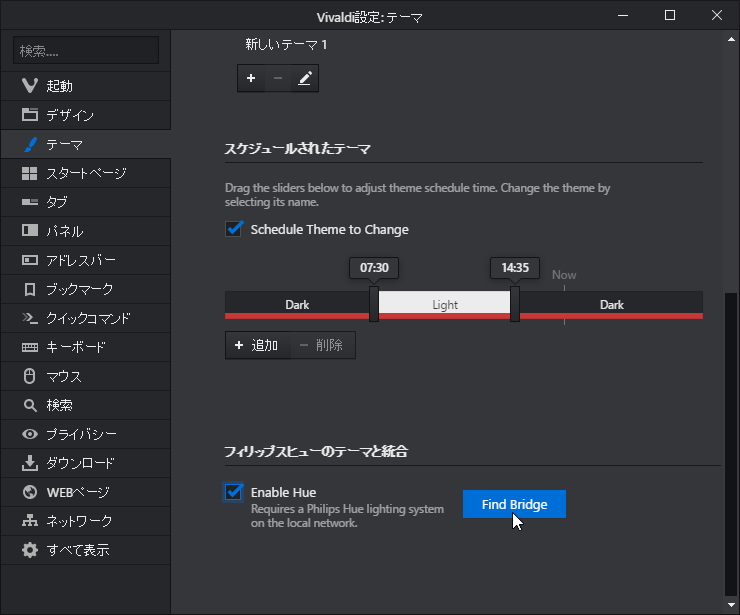Click the ダウンロード download icon
The height and width of the screenshot is (615, 740).
tap(30, 463)
